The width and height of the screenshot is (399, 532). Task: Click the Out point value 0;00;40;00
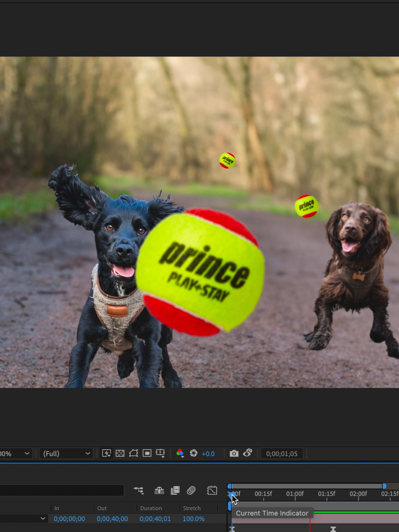click(x=112, y=519)
